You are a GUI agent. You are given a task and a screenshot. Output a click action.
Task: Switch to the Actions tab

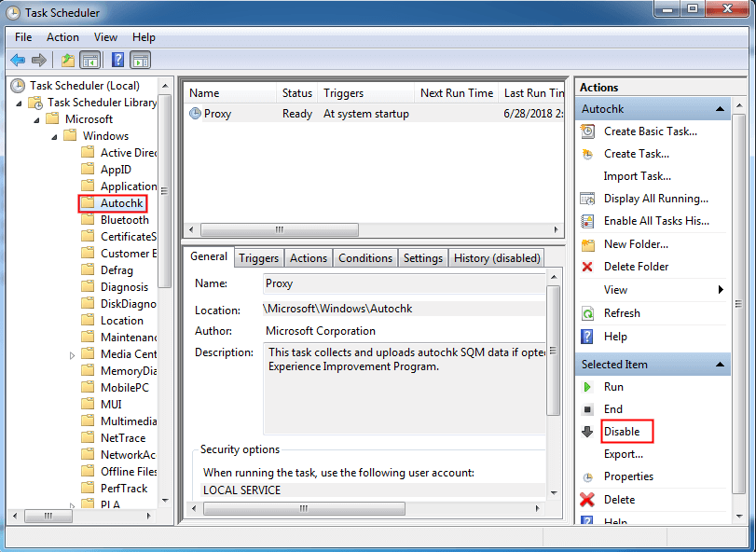pyautogui.click(x=309, y=258)
